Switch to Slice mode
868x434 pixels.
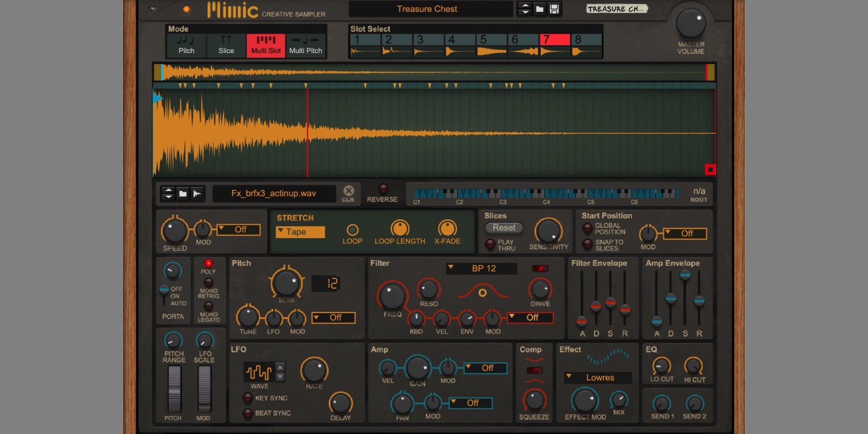coord(226,45)
